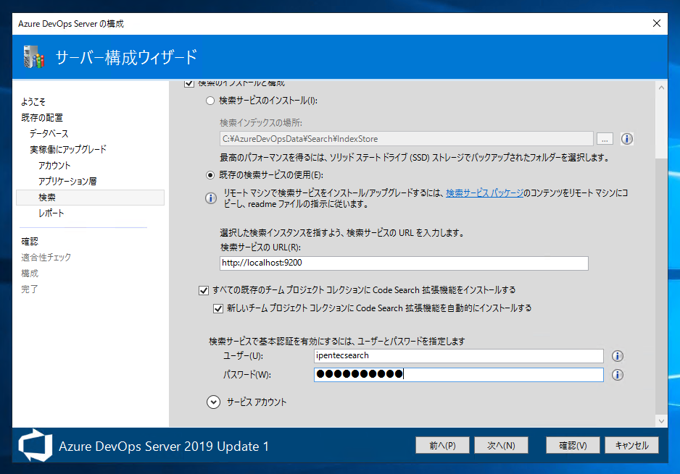Select 既存の配置 in the sidebar
The image size is (680, 474).
[x=42, y=118]
